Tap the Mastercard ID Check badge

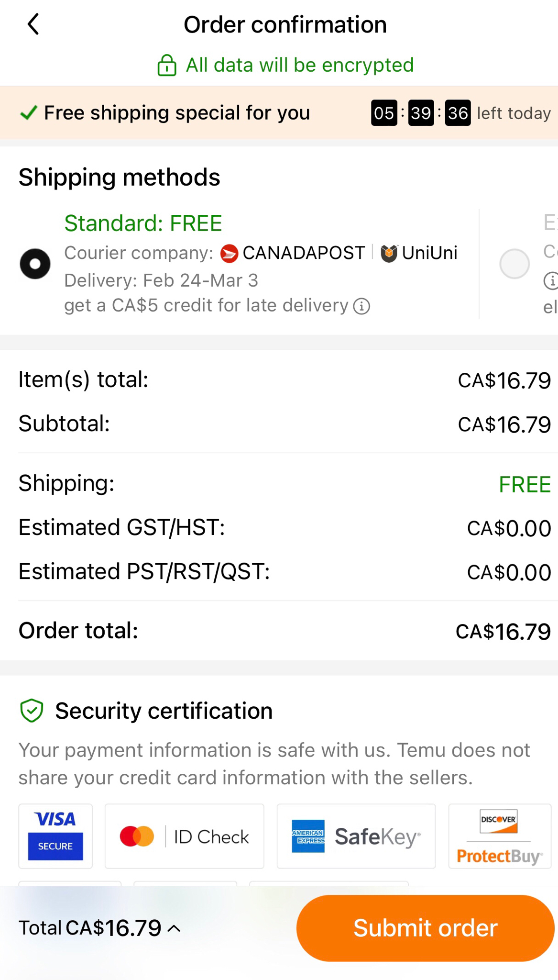(184, 836)
